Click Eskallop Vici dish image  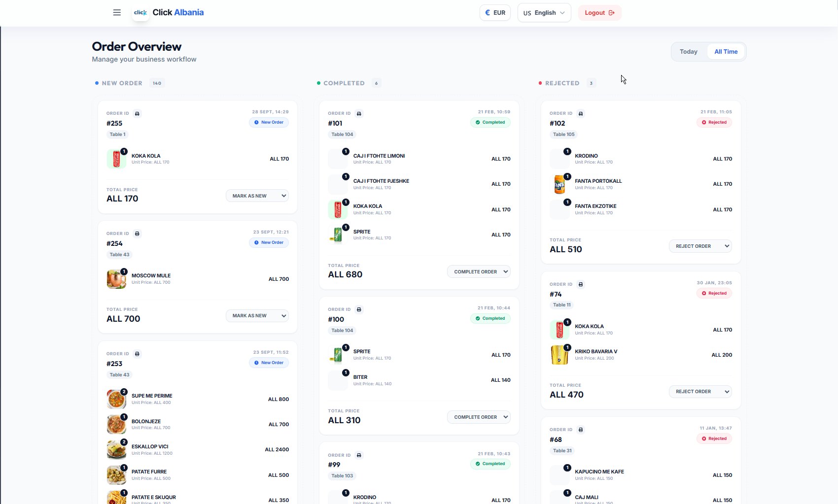coord(116,450)
